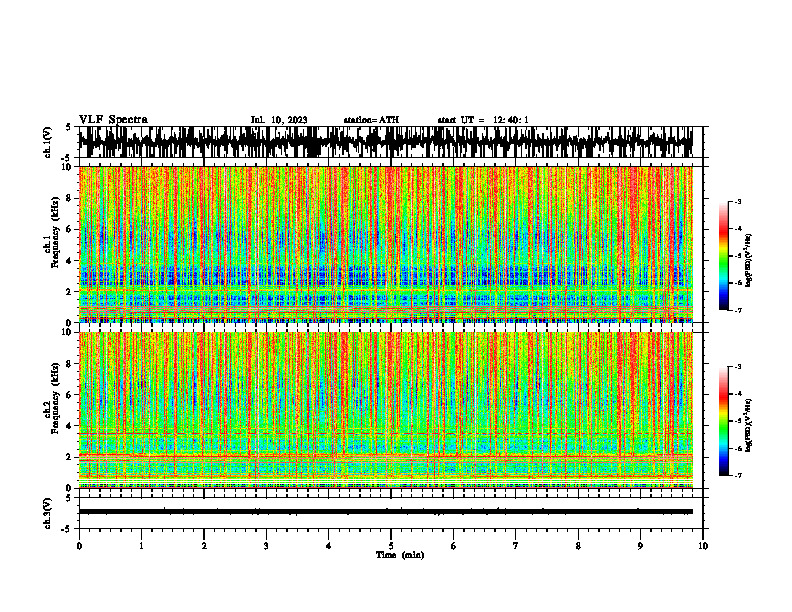792x612 pixels.
Task: Click the time axis tick label "3"
Action: click(x=266, y=546)
